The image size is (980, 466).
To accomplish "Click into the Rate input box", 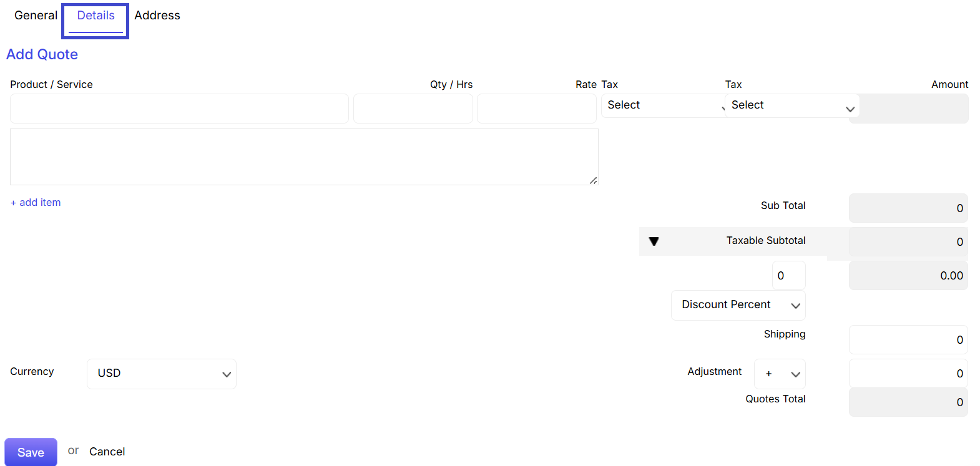I will pyautogui.click(x=537, y=109).
